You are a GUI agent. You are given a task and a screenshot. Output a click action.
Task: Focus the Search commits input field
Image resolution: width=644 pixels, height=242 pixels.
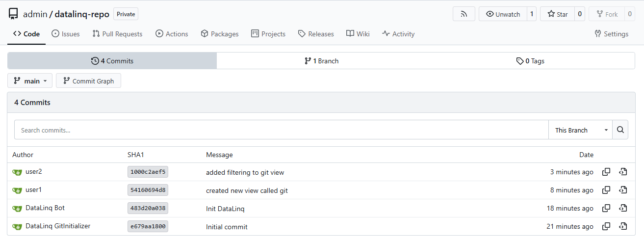click(x=282, y=130)
